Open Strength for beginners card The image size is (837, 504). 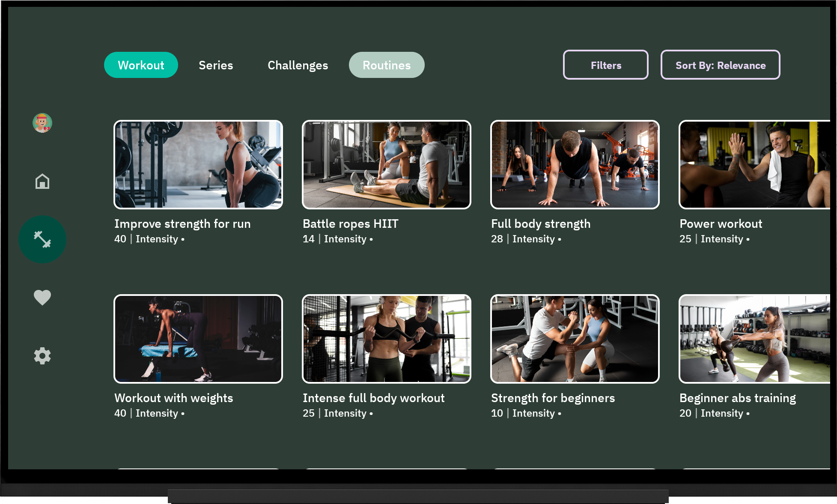click(x=575, y=339)
